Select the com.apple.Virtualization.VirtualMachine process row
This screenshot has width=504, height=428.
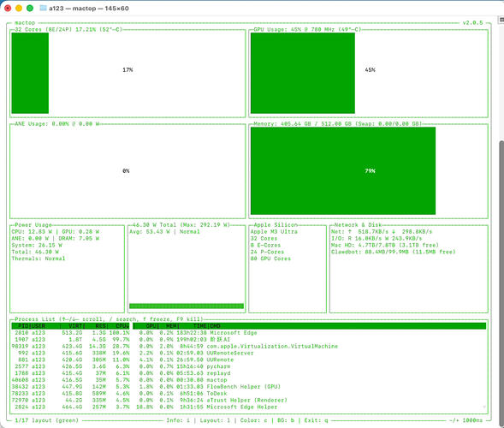pos(249,347)
